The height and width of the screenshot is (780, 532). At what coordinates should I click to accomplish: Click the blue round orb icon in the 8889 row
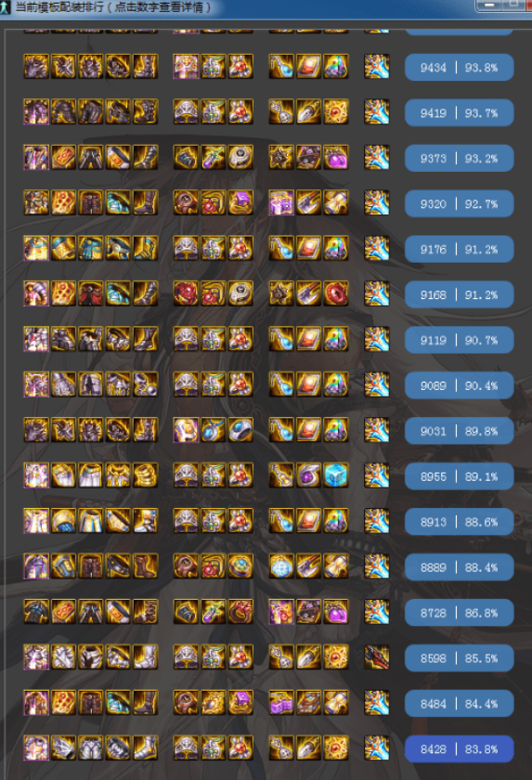281,566
